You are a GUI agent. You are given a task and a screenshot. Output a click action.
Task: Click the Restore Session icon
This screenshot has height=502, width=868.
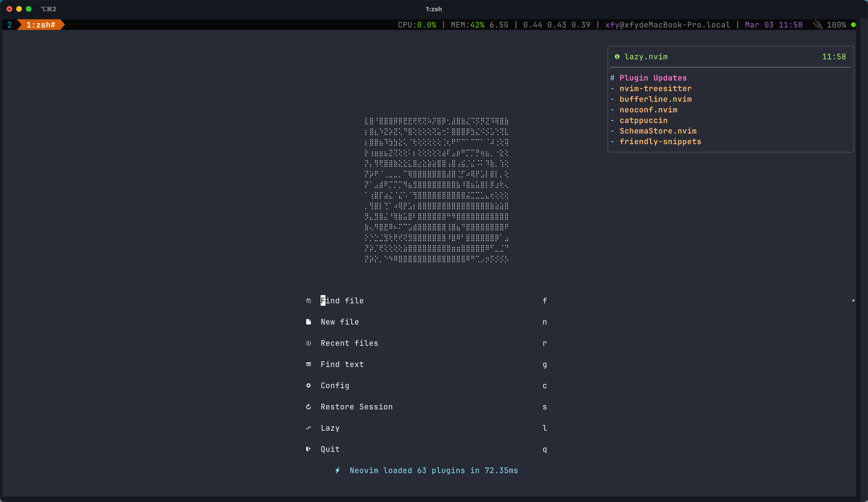(x=308, y=407)
